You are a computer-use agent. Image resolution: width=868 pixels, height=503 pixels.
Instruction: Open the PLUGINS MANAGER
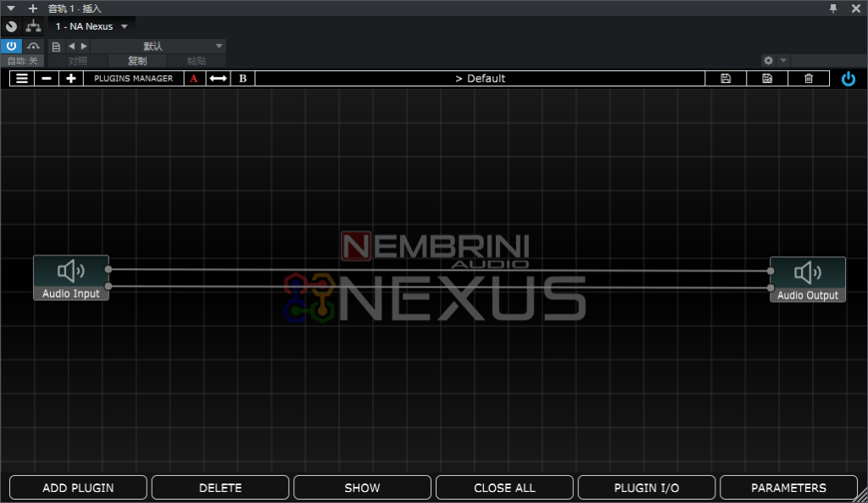point(133,79)
